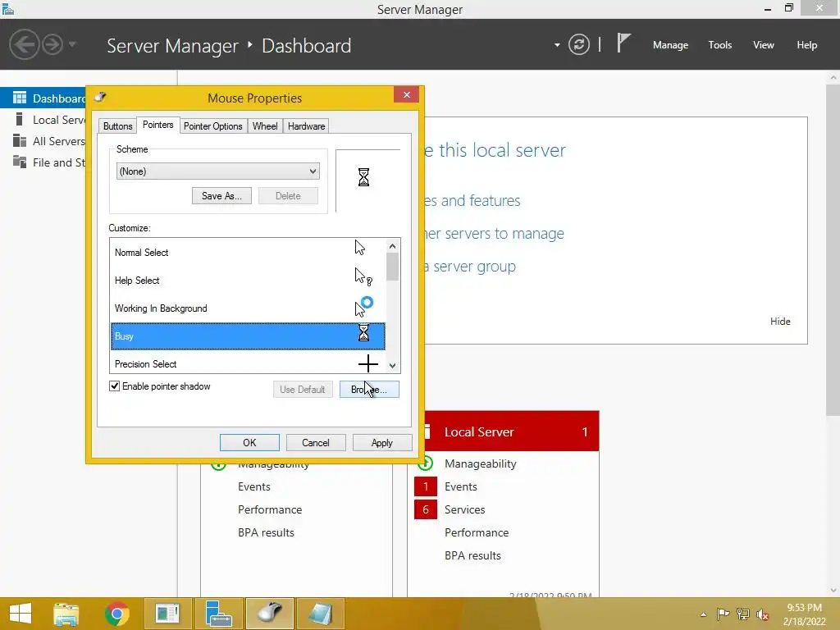Click the Local Server icon in sidebar
This screenshot has width=840, height=630.
[x=20, y=119]
